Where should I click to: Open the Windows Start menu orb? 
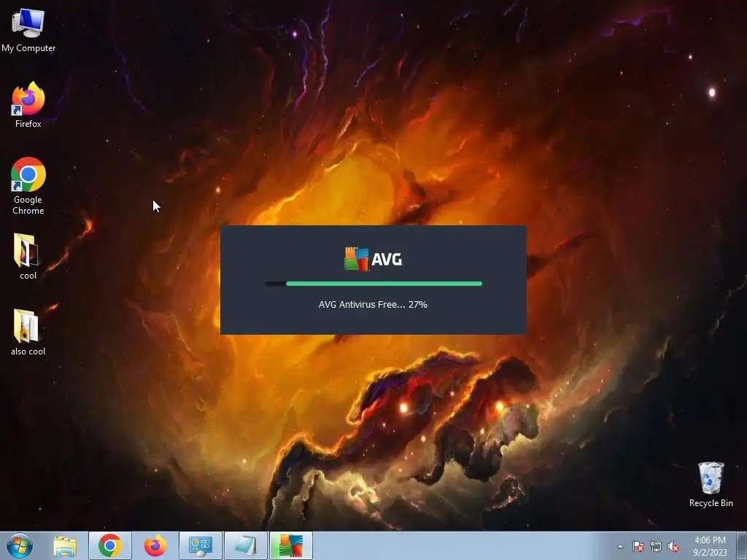click(19, 545)
